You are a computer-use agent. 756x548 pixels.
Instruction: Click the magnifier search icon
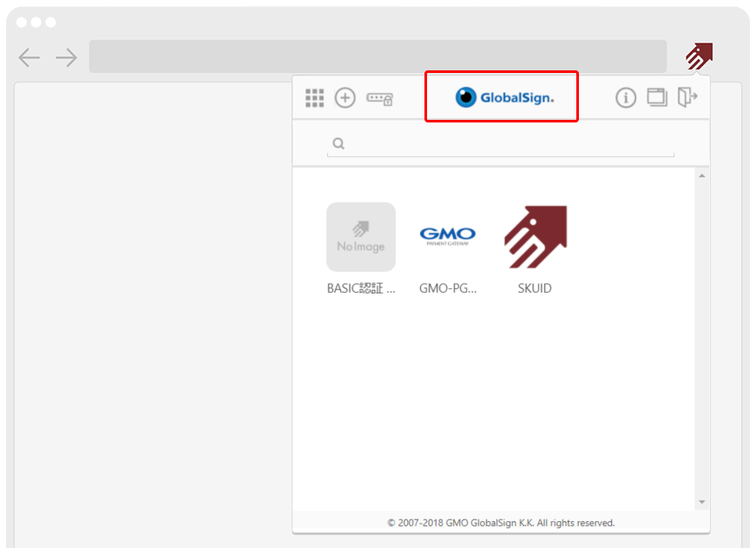tap(339, 143)
